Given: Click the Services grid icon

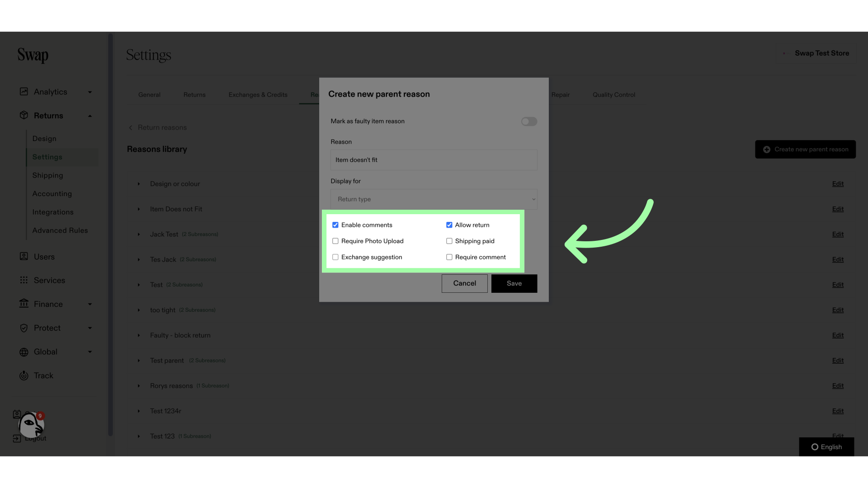Looking at the screenshot, I should tap(24, 280).
